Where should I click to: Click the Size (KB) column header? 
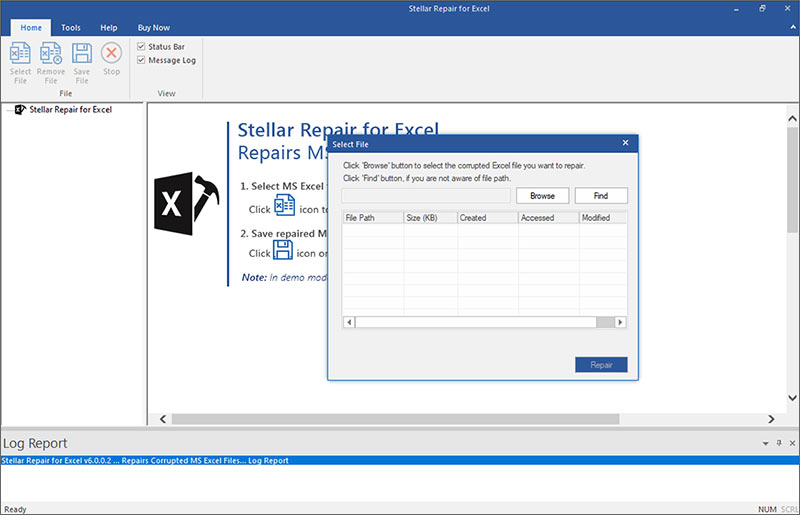(431, 218)
